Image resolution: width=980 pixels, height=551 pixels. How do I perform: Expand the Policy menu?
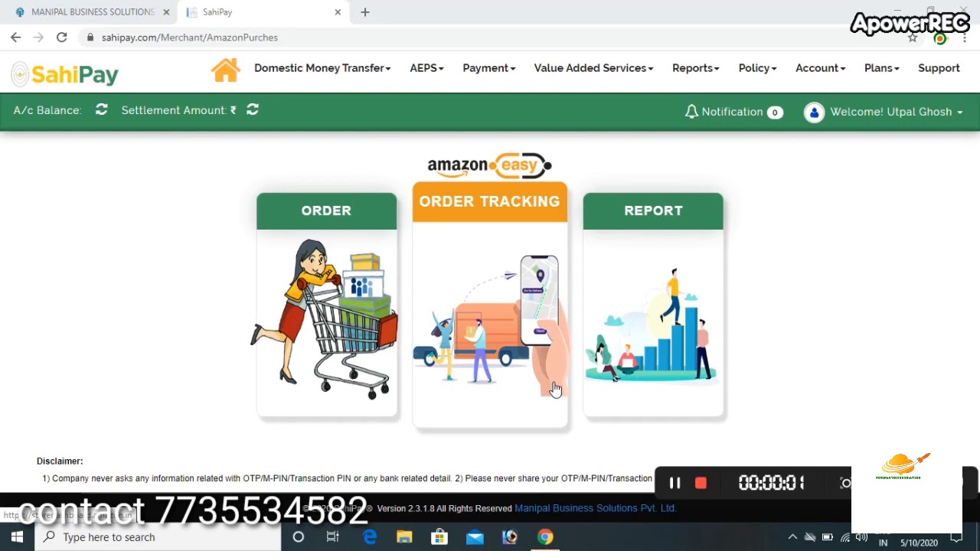click(x=757, y=68)
